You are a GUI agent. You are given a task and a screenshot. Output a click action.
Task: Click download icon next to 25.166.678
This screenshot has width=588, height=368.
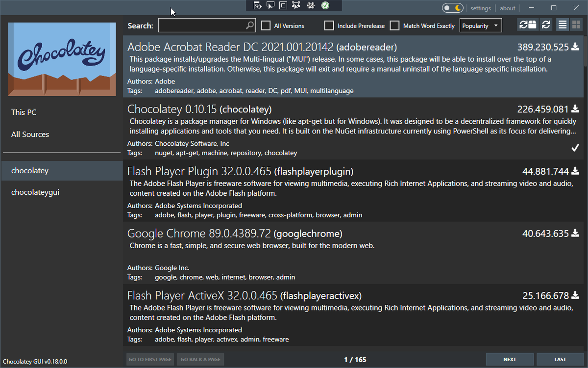pos(575,295)
